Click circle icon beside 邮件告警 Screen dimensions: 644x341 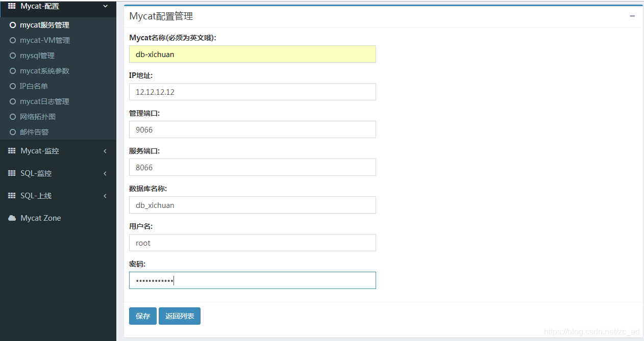(x=13, y=132)
